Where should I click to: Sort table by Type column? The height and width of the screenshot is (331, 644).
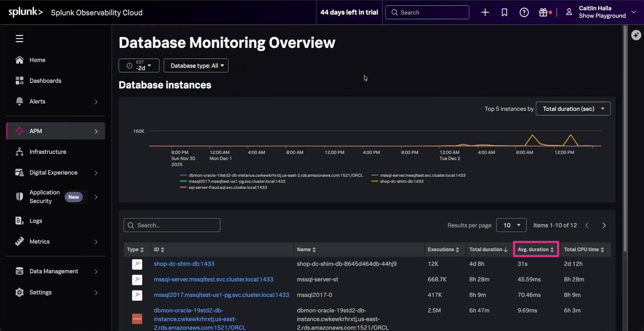135,249
